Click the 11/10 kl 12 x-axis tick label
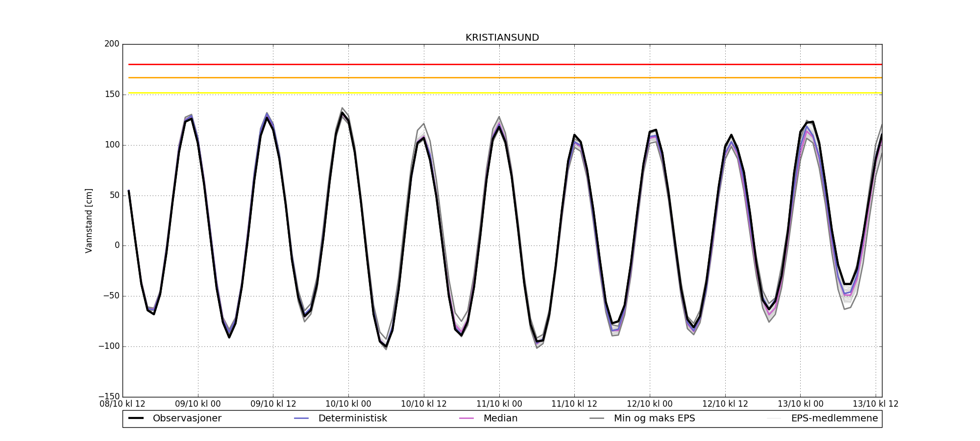The height and width of the screenshot is (441, 980). 574,404
